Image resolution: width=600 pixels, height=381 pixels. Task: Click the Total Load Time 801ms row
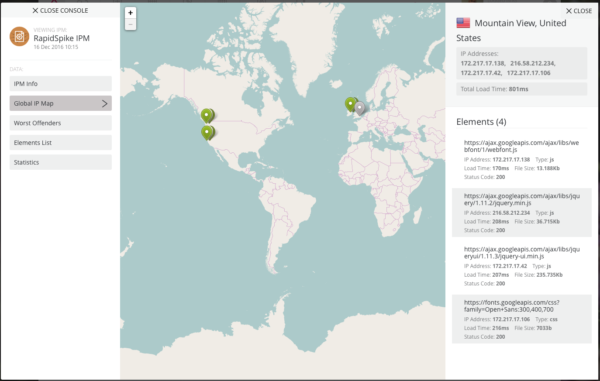coord(522,89)
